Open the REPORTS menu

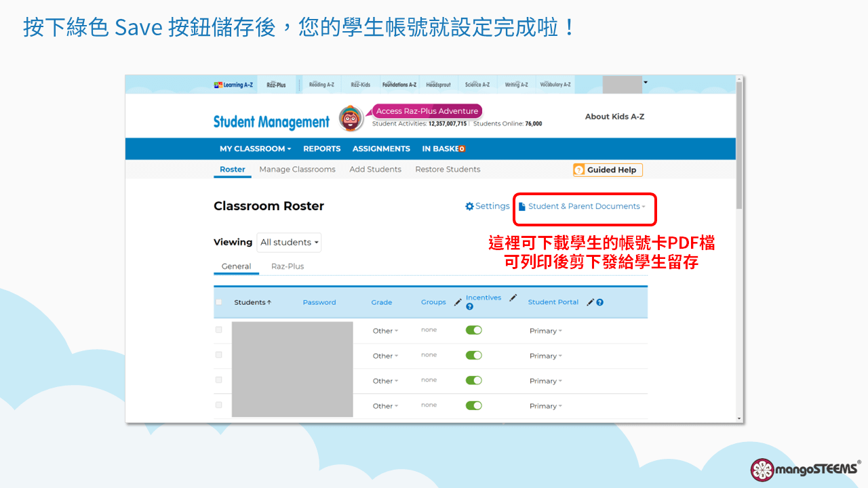(321, 148)
